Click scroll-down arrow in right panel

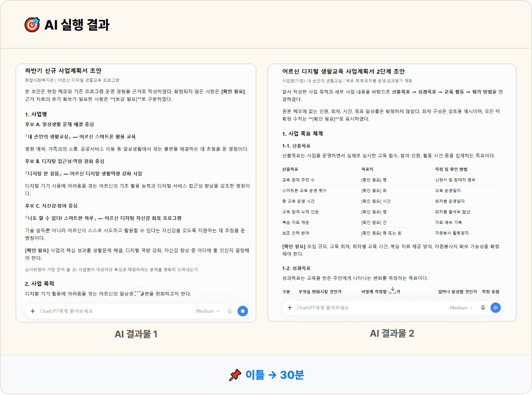click(x=393, y=289)
